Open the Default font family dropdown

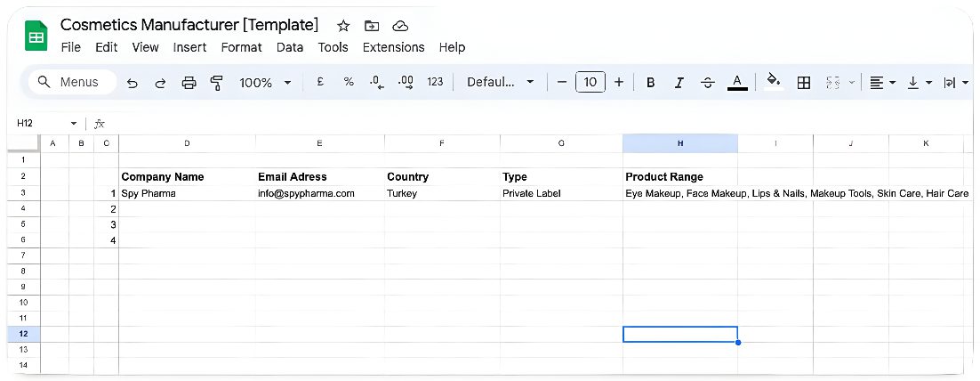pyautogui.click(x=501, y=83)
